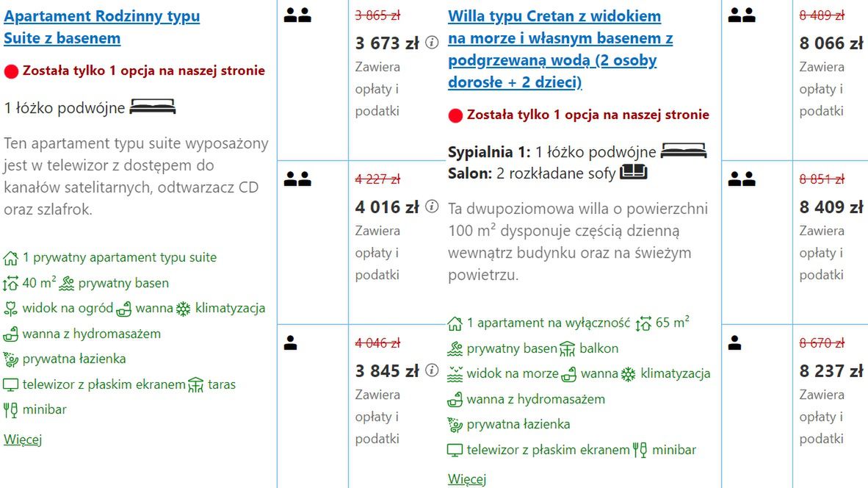Click double bed icon next to Sypialnia 1

[684, 151]
